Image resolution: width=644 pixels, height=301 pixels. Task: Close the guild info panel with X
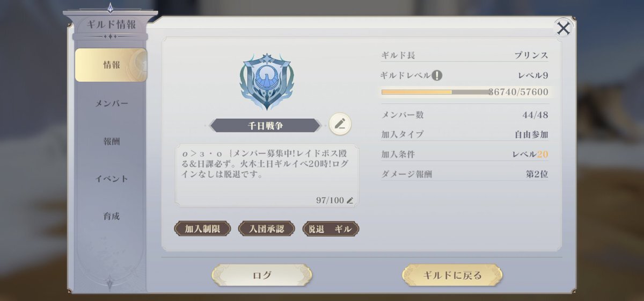tap(563, 28)
